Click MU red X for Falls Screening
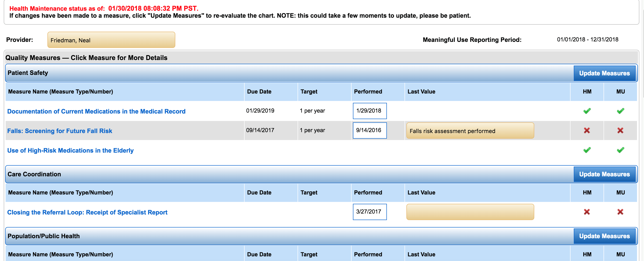The height and width of the screenshot is (261, 644). (x=620, y=130)
